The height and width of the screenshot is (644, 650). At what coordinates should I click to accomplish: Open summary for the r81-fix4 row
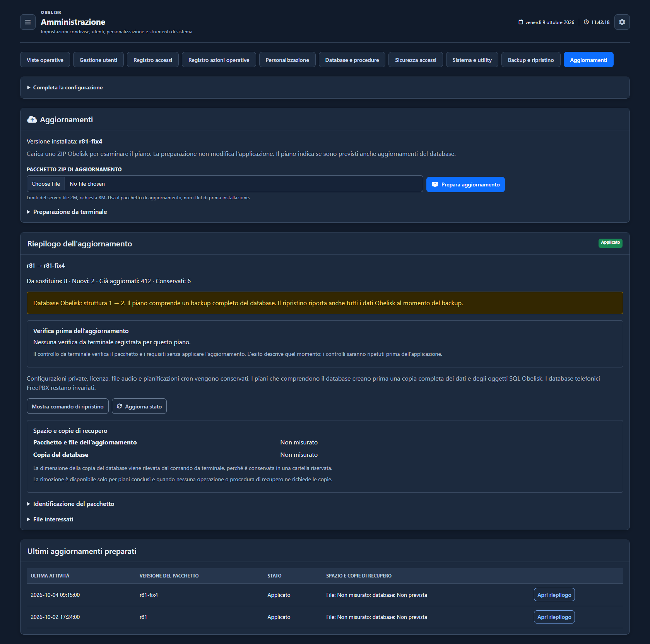(x=554, y=594)
